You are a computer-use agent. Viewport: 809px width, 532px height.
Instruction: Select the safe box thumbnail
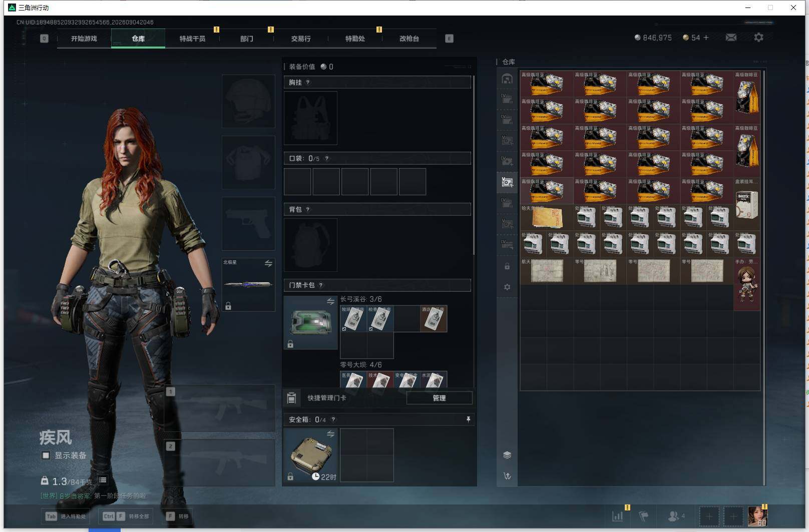[x=310, y=455]
